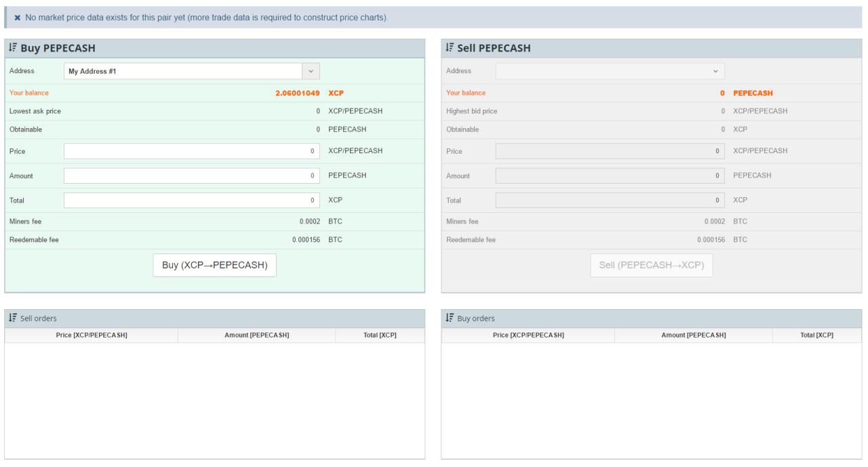Viewport: 868px width, 467px height.
Task: Click the Buy PEPECASH panel title
Action: (58, 48)
